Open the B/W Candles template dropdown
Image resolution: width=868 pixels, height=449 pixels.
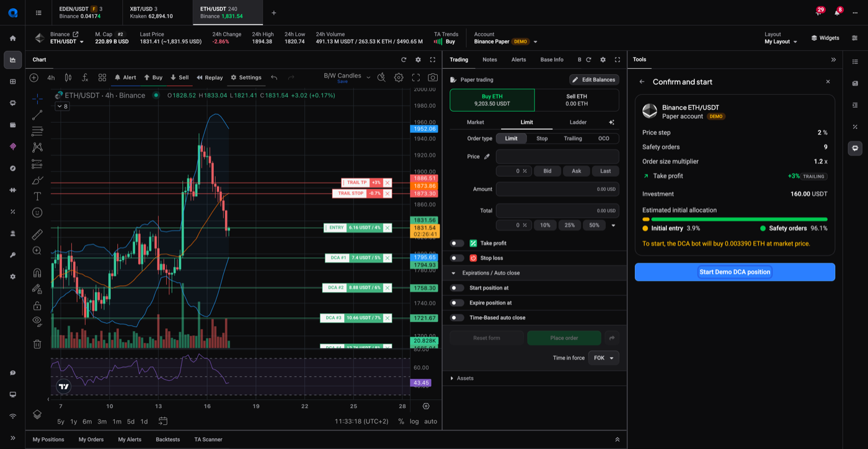(347, 77)
